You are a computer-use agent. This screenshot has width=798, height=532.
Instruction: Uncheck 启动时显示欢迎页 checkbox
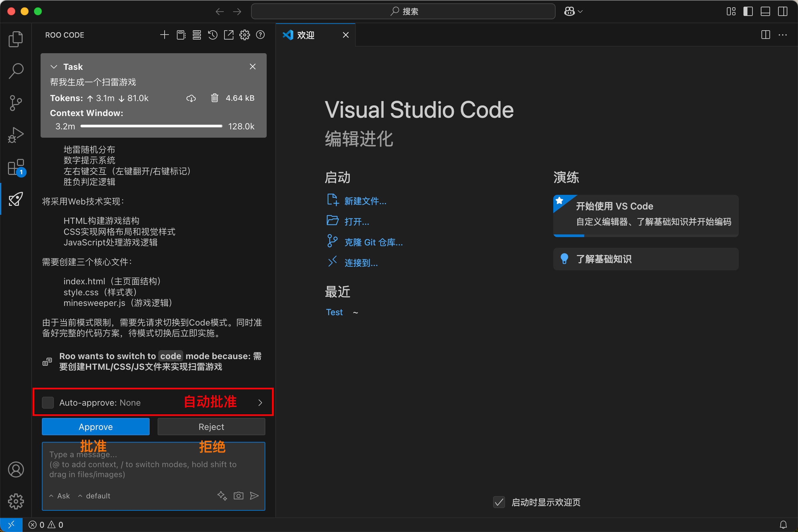tap(499, 502)
